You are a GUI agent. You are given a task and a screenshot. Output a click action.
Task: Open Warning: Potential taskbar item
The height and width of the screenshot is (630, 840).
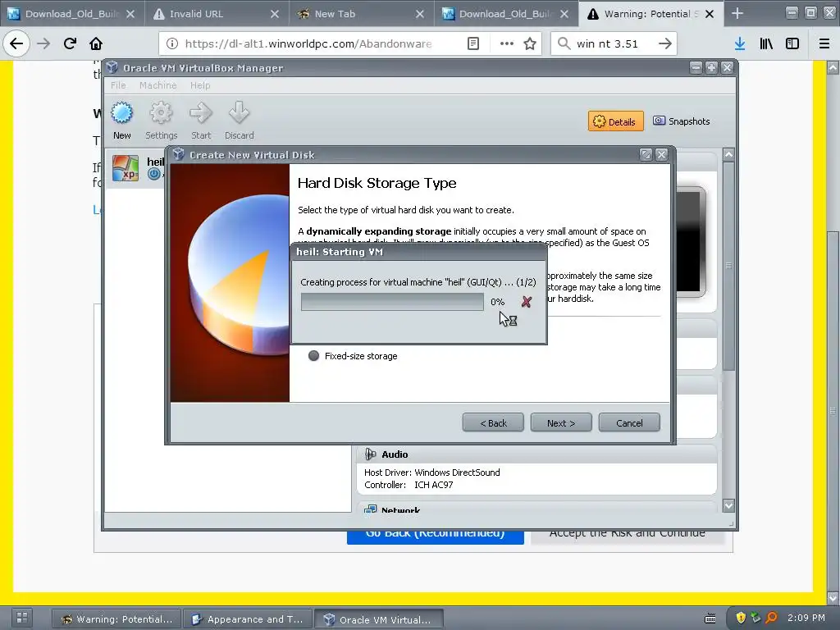coord(116,619)
